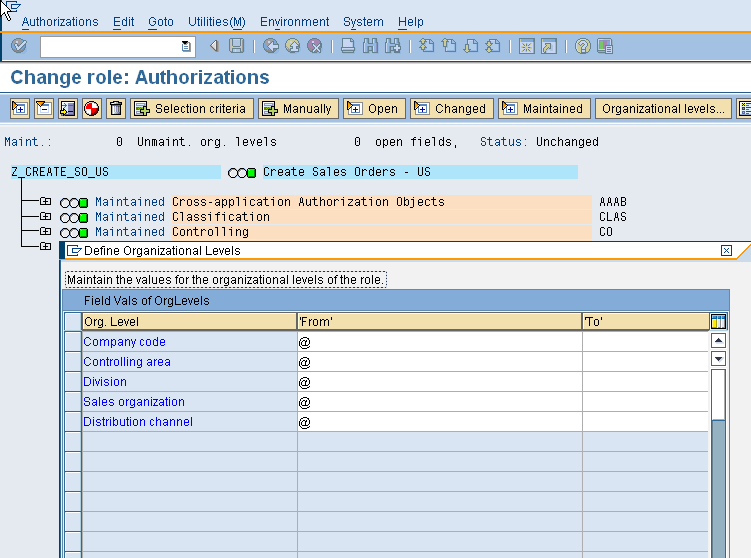The height and width of the screenshot is (558, 751).
Task: Click the red Cancel icon
Action: point(315,46)
